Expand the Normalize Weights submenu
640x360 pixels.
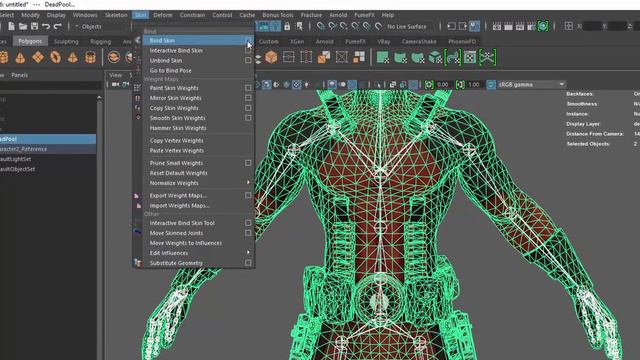tap(248, 182)
